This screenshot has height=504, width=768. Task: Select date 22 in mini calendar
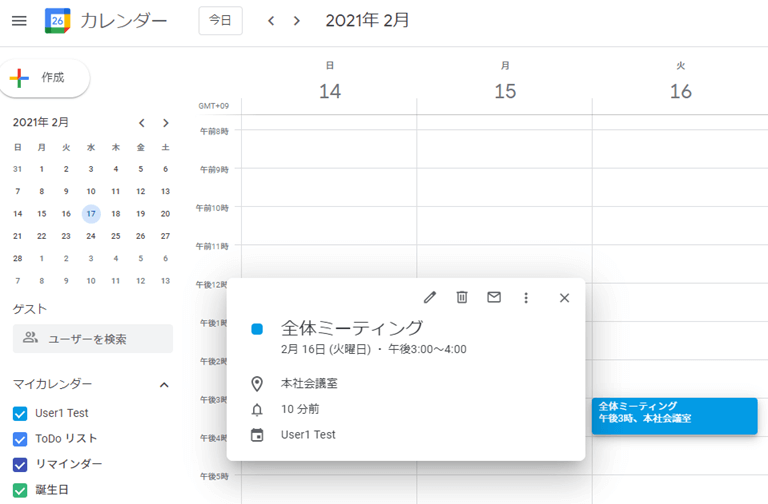(x=42, y=236)
